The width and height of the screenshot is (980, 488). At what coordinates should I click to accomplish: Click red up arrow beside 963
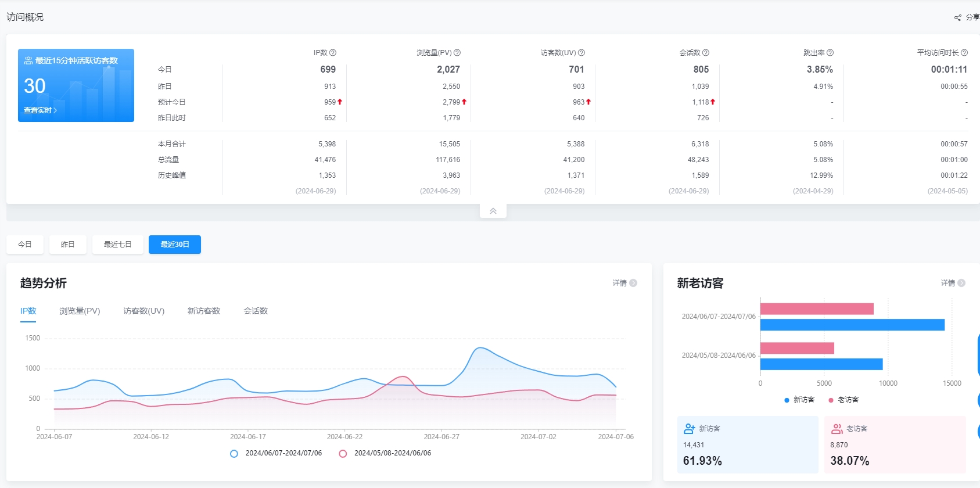[588, 102]
